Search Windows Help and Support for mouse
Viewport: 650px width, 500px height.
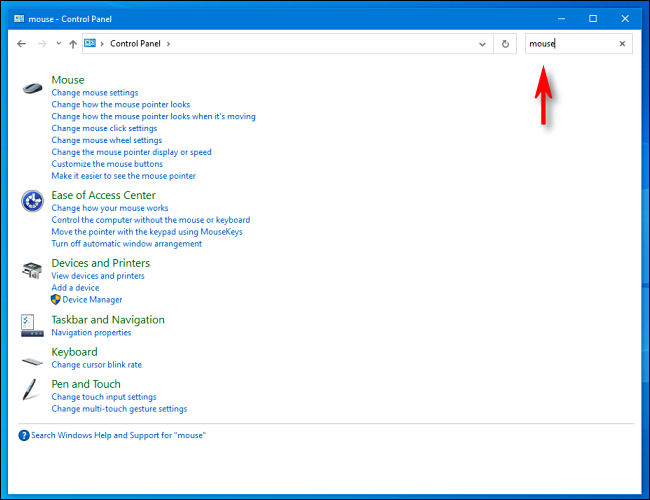(118, 435)
